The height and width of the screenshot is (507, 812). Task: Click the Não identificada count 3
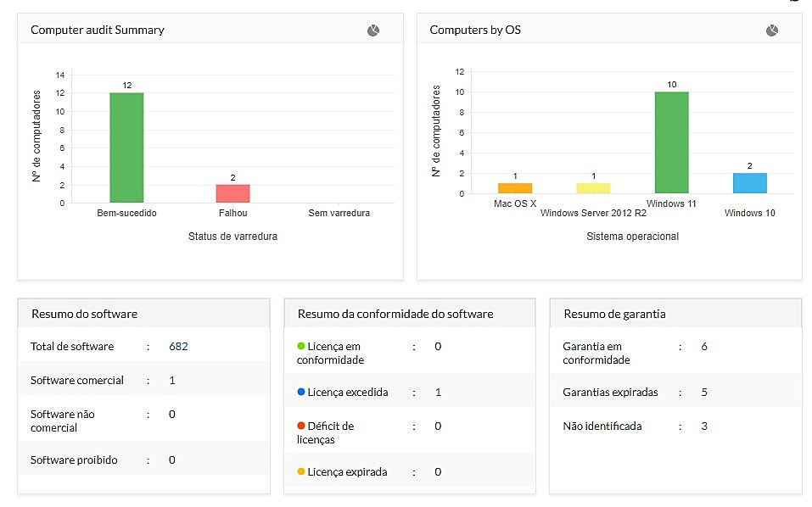tap(704, 426)
